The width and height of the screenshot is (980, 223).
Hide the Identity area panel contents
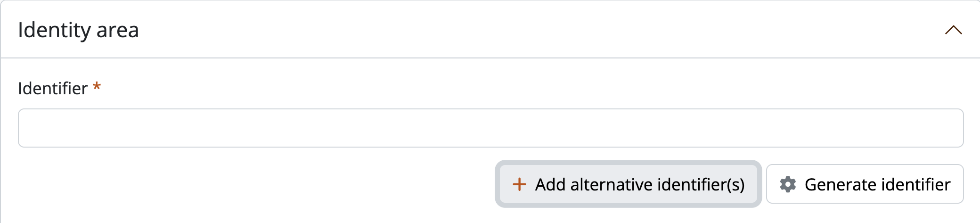(x=953, y=30)
